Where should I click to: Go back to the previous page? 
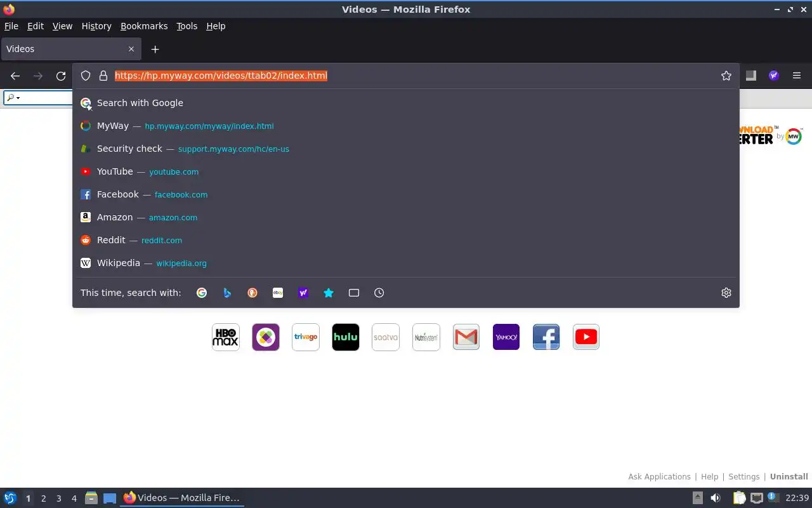(15, 76)
